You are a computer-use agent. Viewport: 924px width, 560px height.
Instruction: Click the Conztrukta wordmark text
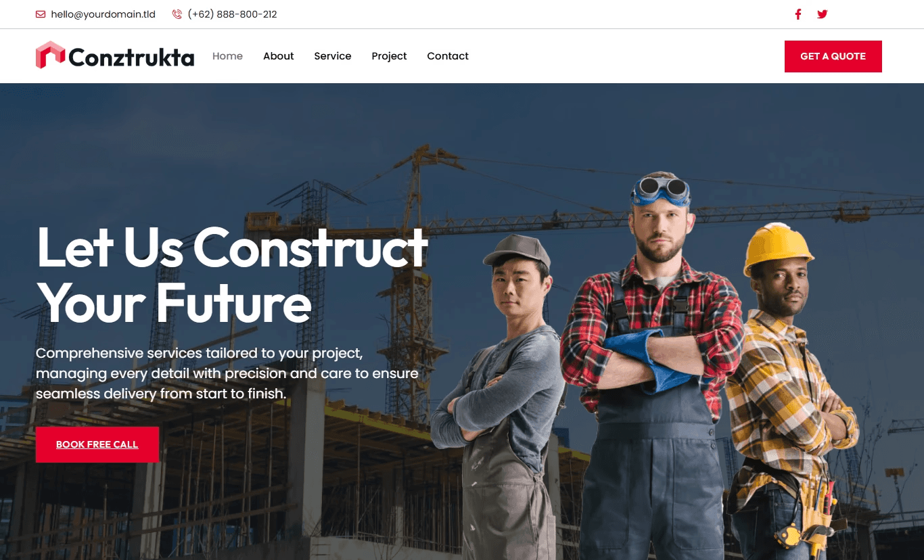131,57
